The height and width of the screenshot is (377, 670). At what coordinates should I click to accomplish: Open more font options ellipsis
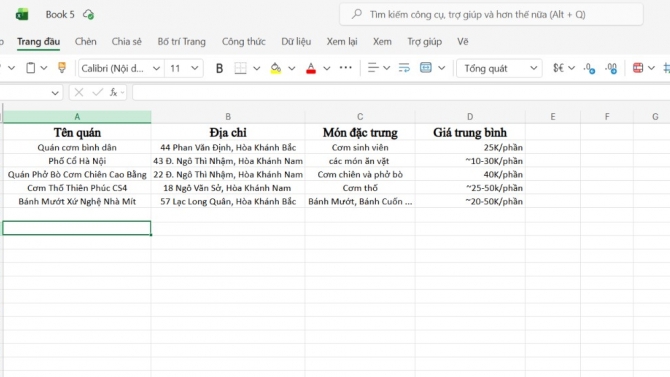pyautogui.click(x=345, y=68)
